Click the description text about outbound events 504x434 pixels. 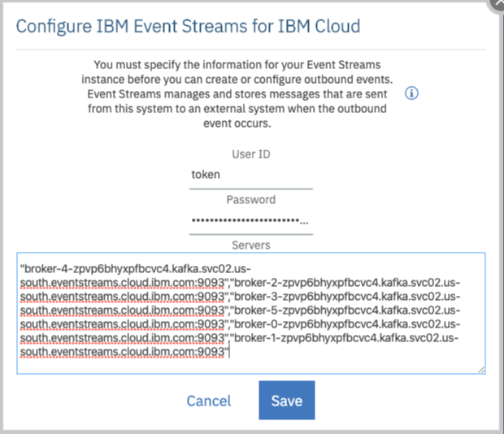tap(237, 93)
